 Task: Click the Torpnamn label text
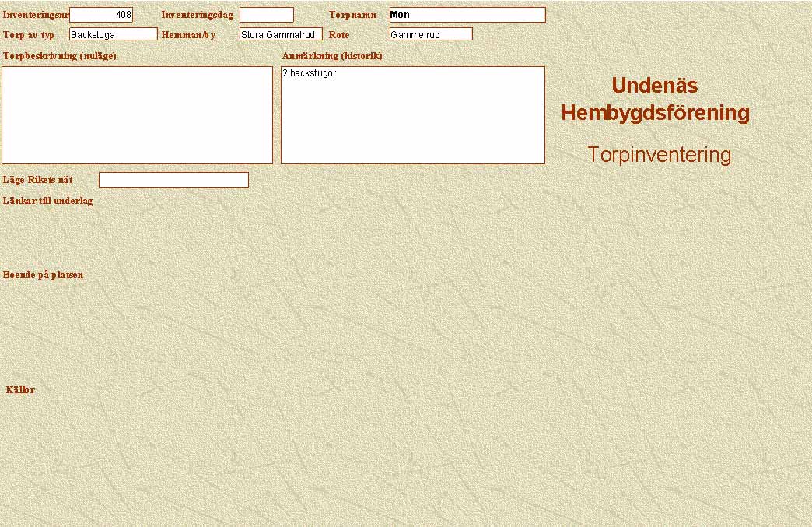pyautogui.click(x=352, y=15)
